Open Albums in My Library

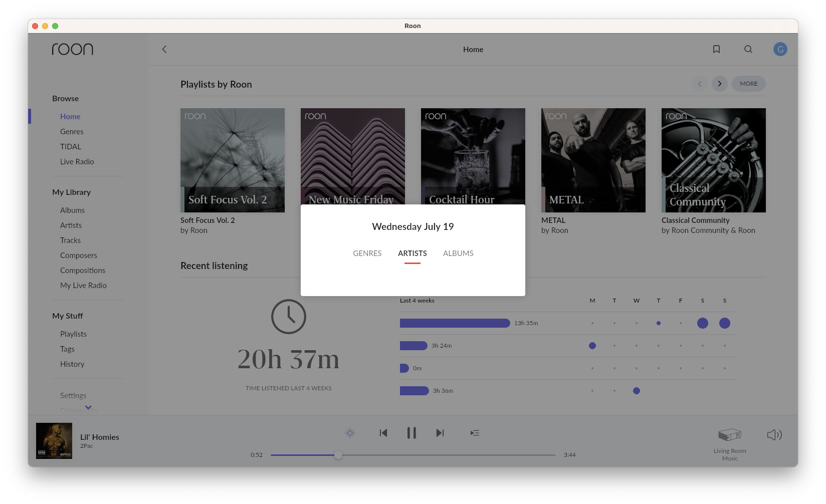73,210
